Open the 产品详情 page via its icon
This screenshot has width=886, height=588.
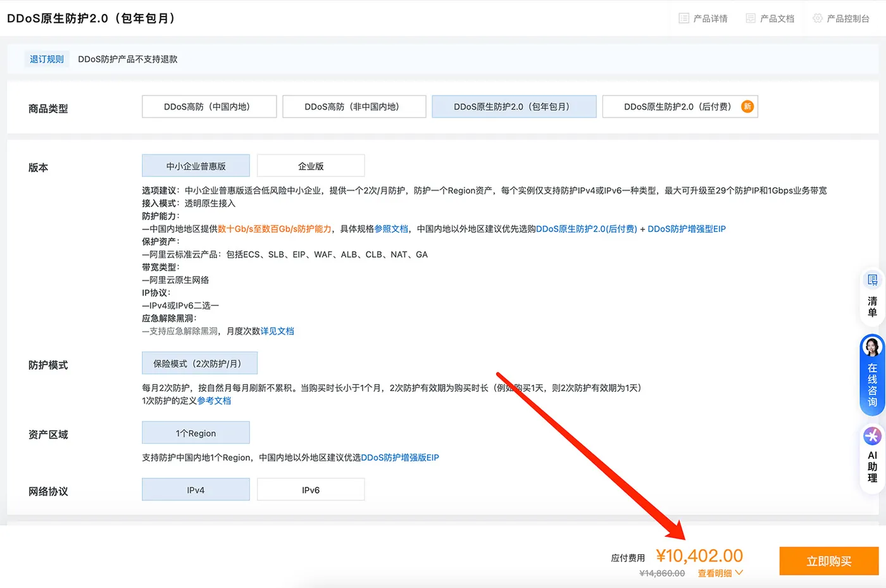(x=703, y=18)
